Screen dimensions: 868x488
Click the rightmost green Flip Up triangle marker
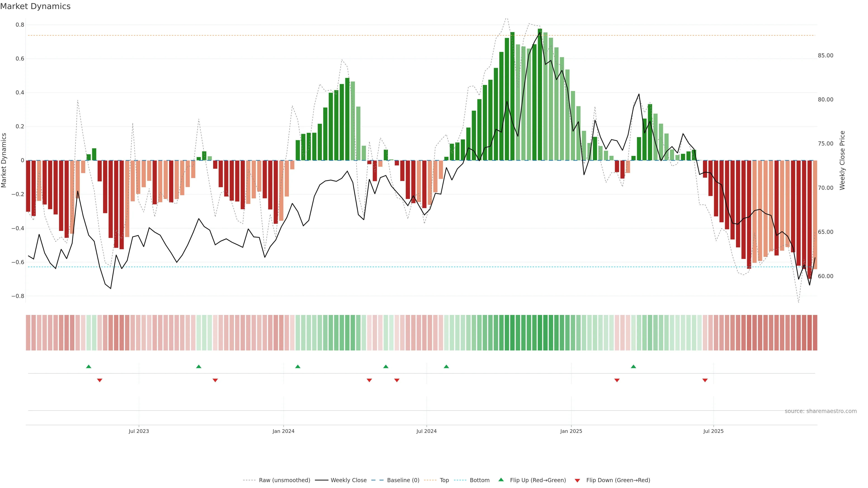633,366
